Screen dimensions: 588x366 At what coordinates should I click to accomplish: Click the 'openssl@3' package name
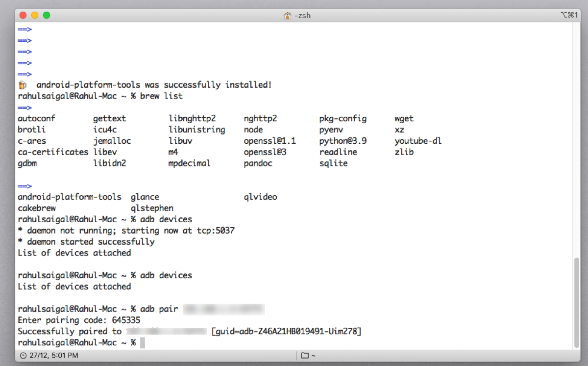coord(265,152)
